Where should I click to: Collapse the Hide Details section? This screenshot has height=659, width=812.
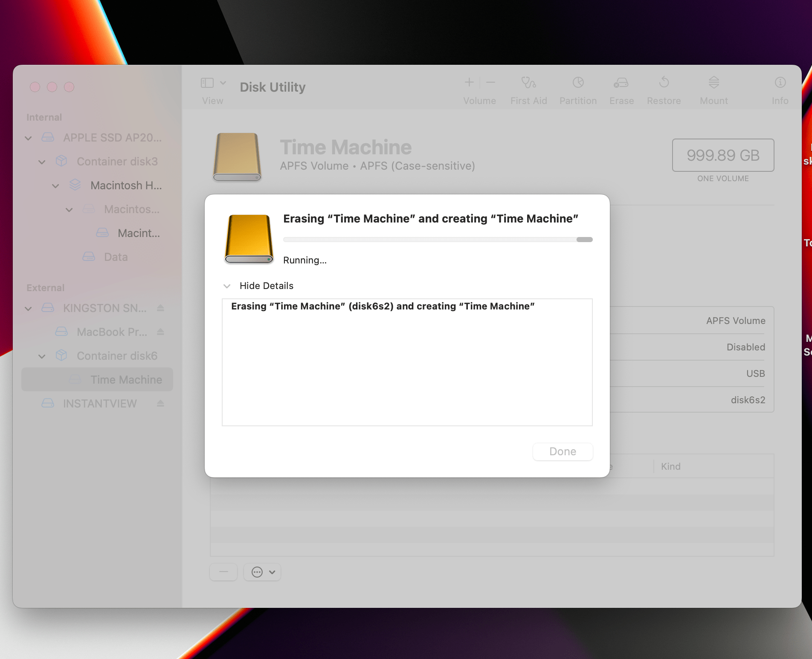tap(227, 286)
